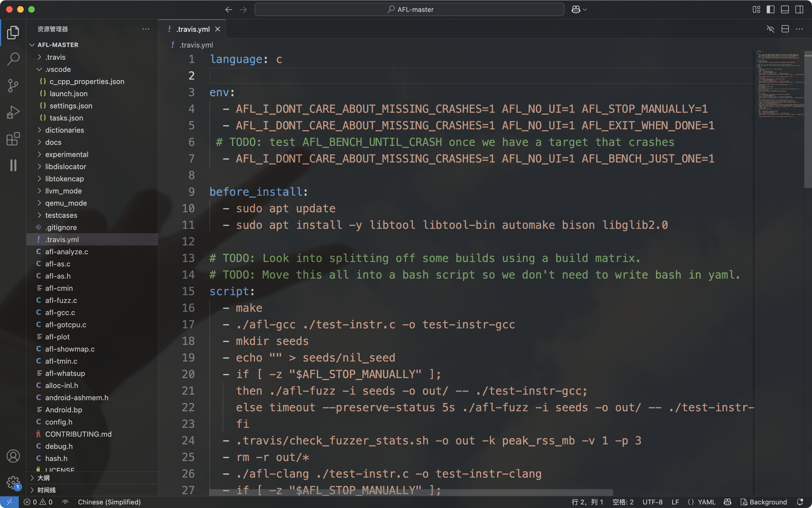Collapse the .vscode folder
812x508 pixels.
click(58, 69)
